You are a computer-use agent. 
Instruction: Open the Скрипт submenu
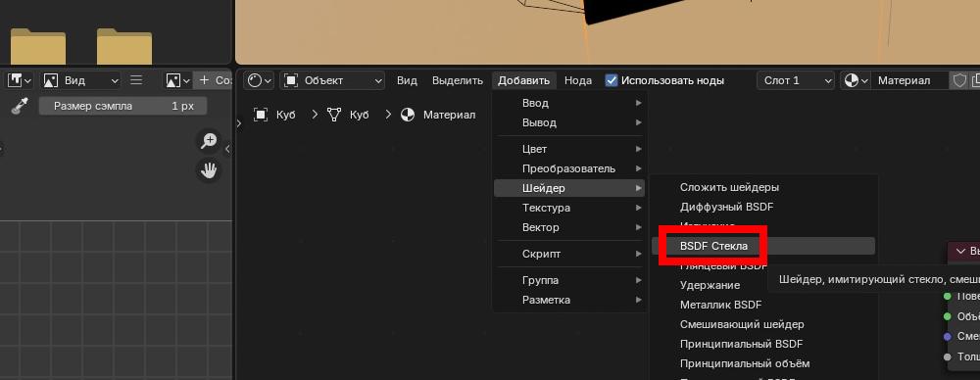(569, 254)
